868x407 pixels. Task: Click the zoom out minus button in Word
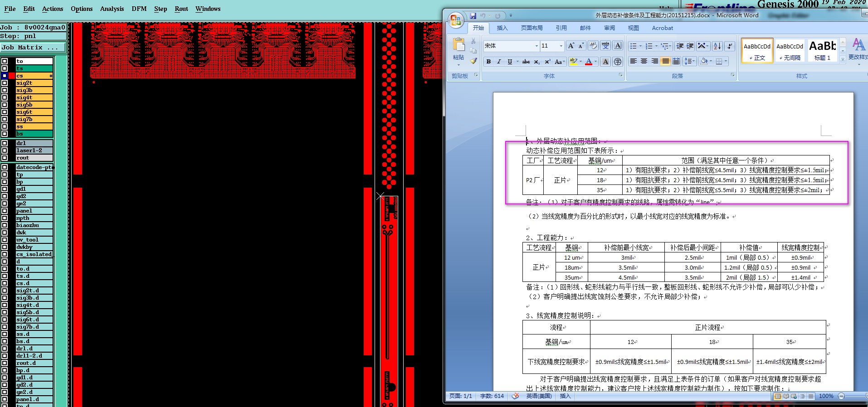[841, 396]
